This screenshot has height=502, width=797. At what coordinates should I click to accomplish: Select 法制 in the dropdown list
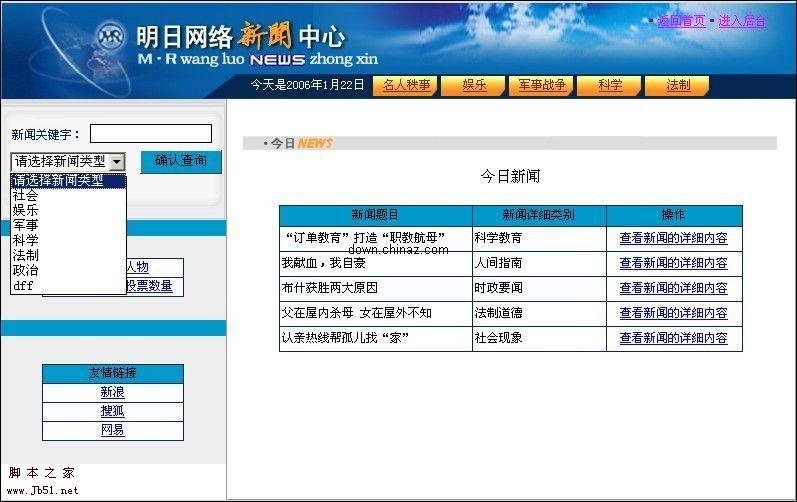coord(68,255)
